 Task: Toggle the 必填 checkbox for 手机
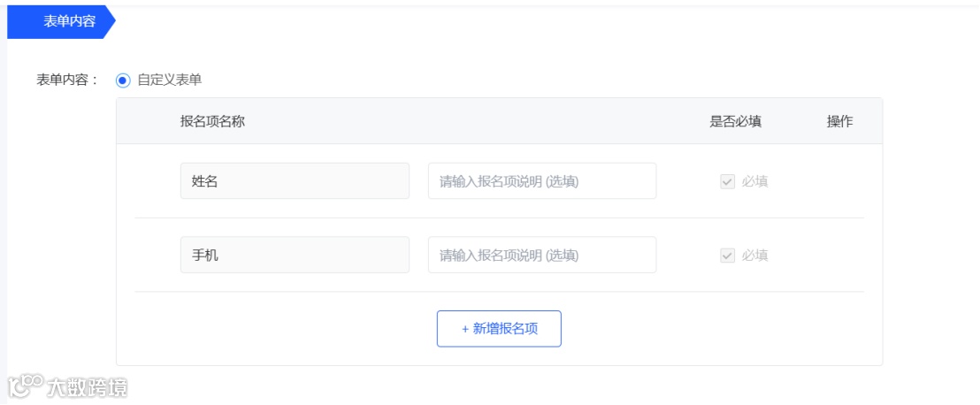pyautogui.click(x=727, y=255)
